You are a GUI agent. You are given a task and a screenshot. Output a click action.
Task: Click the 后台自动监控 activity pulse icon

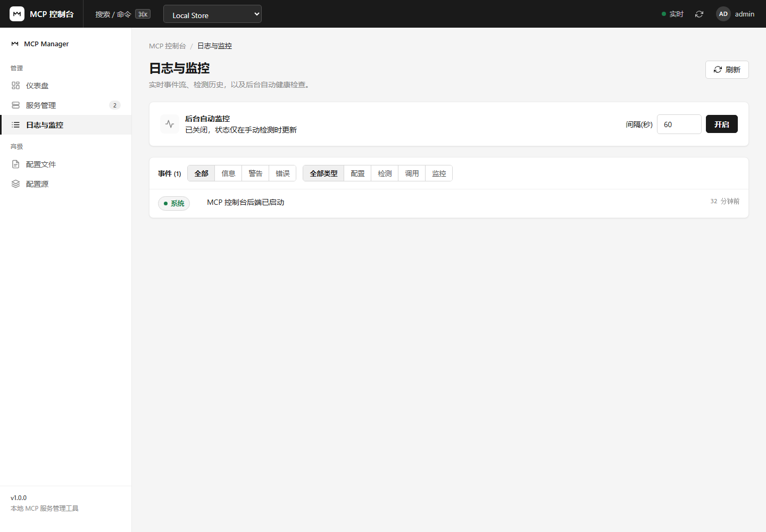coord(170,124)
